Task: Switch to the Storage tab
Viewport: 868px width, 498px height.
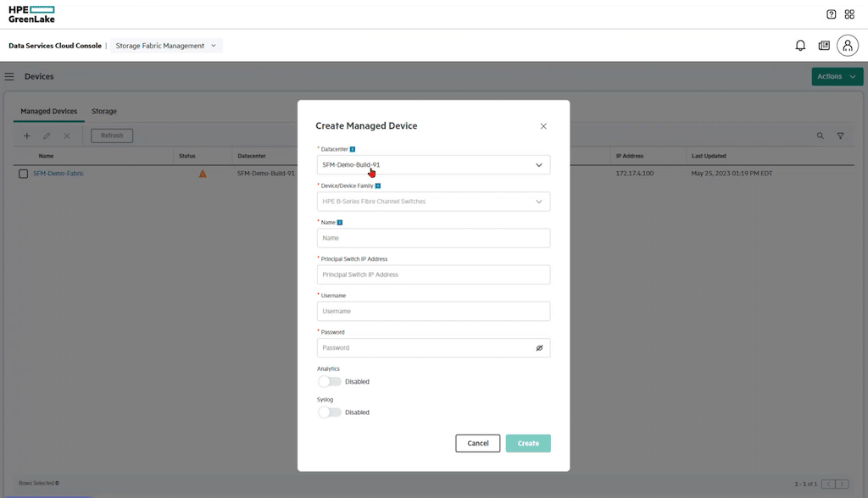Action: [x=104, y=111]
